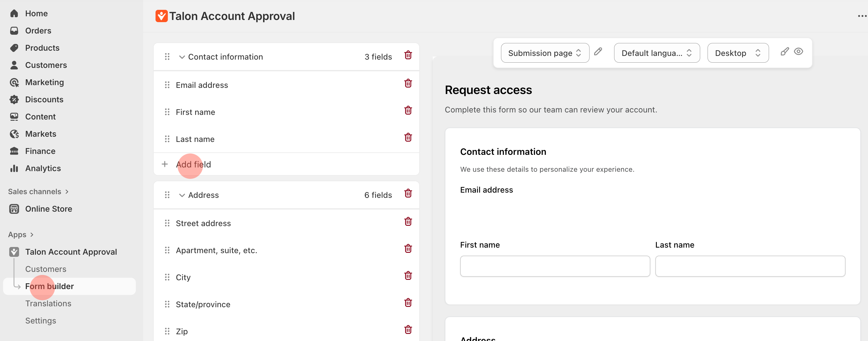This screenshot has height=341, width=868.
Task: Open the overflow menu at top right
Action: click(x=862, y=16)
